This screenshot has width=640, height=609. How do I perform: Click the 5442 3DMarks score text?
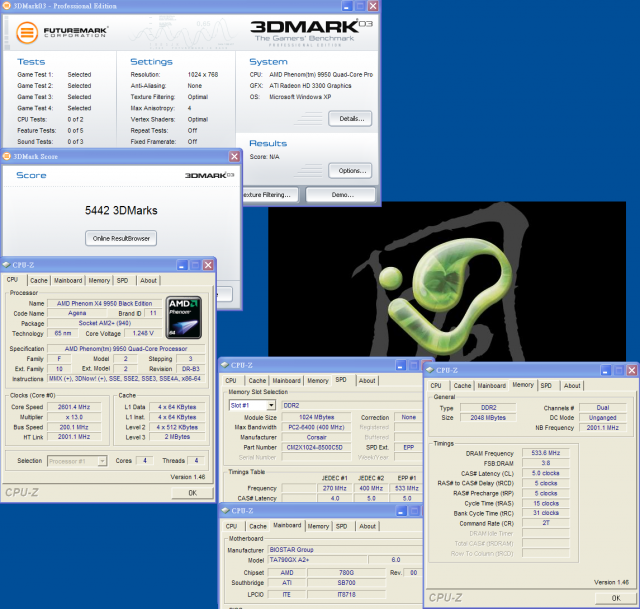click(x=121, y=211)
